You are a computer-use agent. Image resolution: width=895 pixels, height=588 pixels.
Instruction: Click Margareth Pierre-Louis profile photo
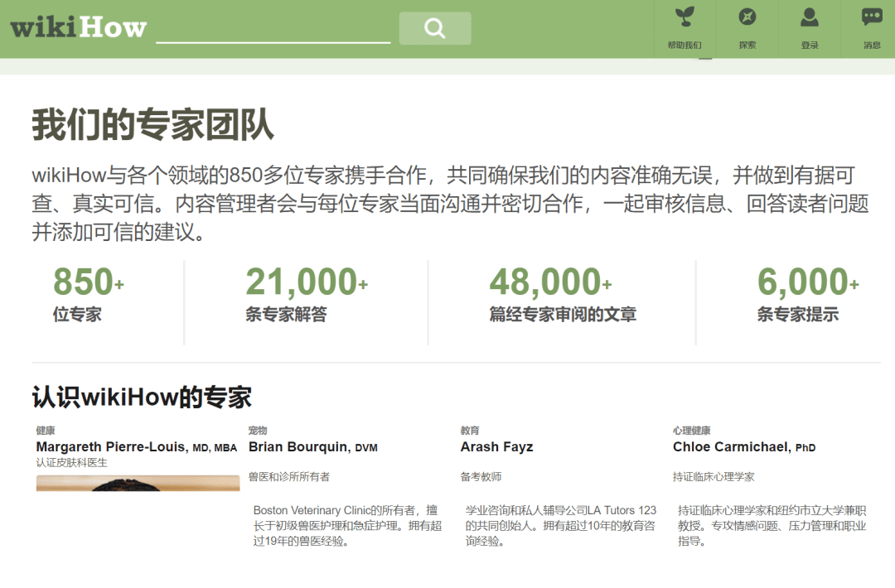pyautogui.click(x=138, y=484)
